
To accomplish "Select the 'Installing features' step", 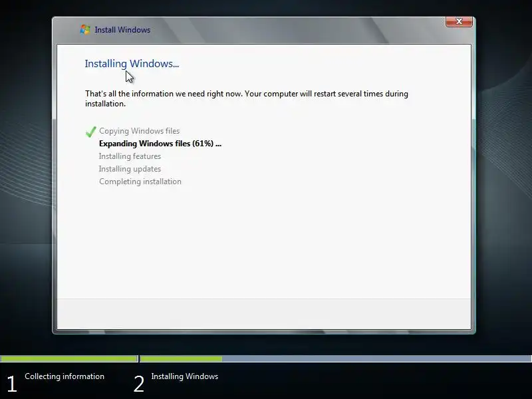I will click(130, 156).
